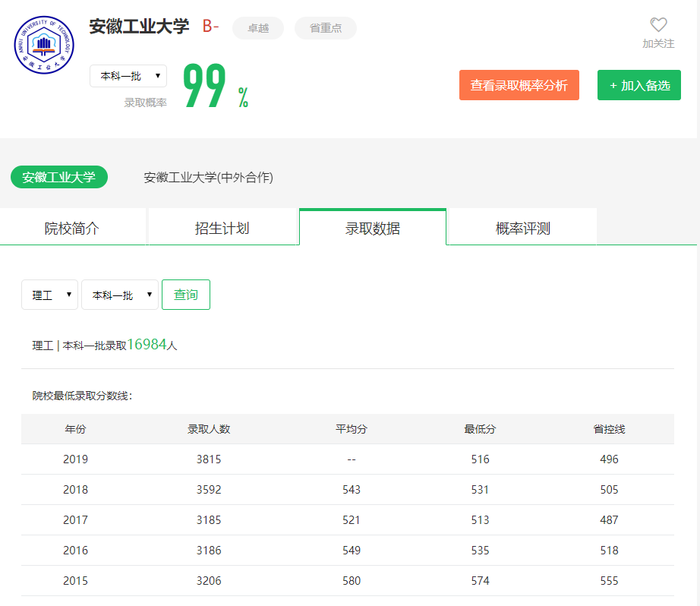700x606 pixels.
Task: Click the 3815 enrollment cell
Action: click(x=209, y=459)
